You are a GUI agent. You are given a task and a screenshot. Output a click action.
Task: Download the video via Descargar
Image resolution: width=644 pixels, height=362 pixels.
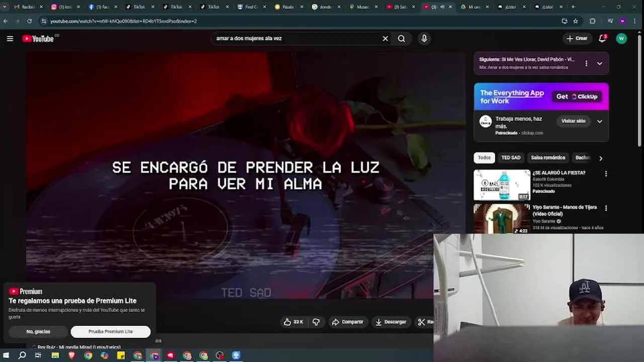coord(391,322)
